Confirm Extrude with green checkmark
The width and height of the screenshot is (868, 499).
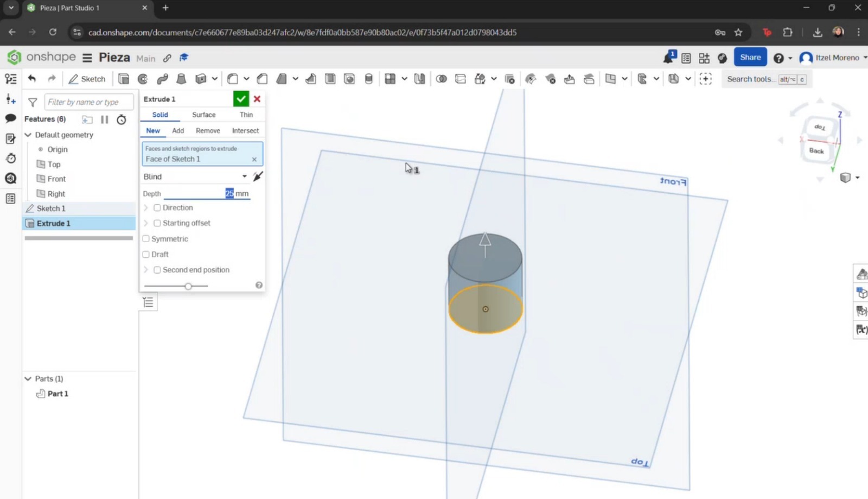(241, 99)
